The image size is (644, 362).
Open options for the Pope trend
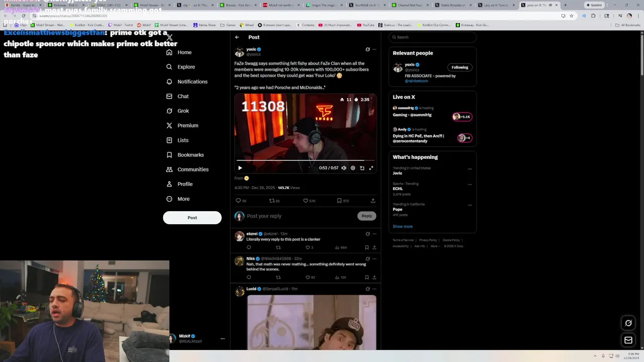pyautogui.click(x=470, y=205)
